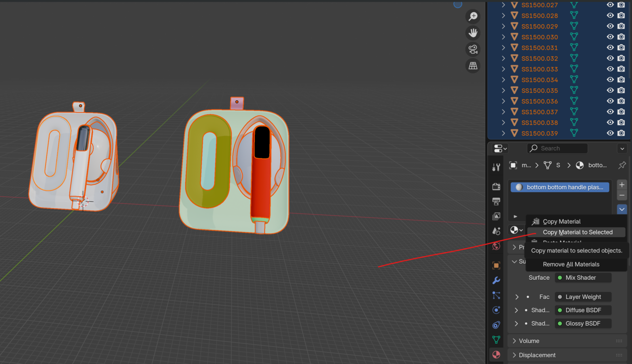Click the pan view hand icon

click(473, 33)
